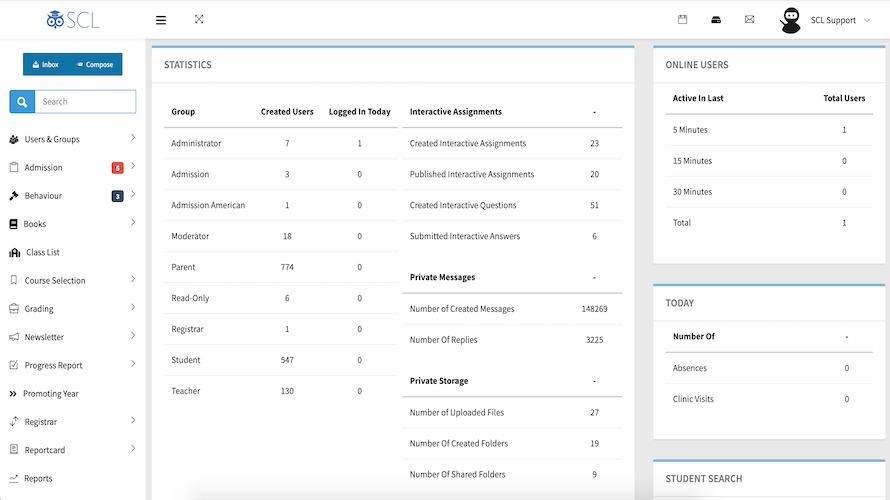Open the SCL Support user dropdown
890x500 pixels.
[x=840, y=20]
